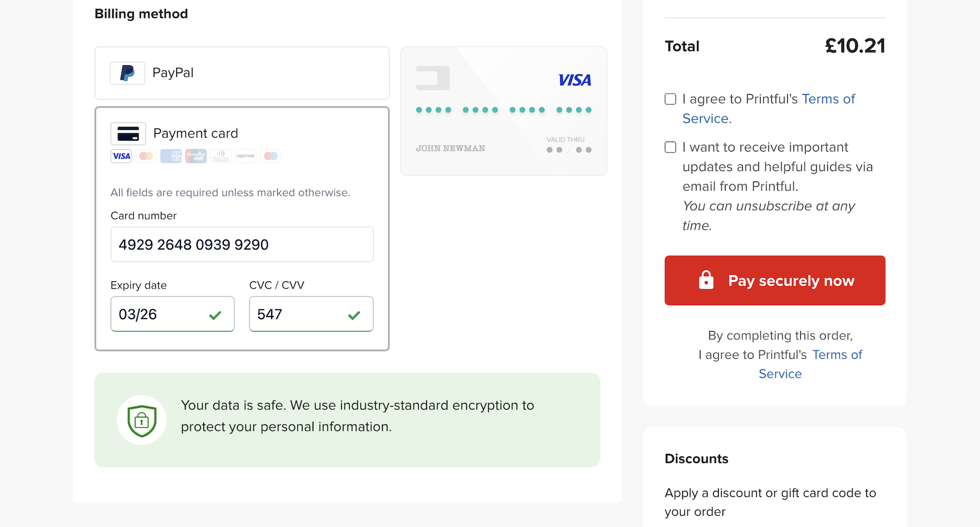Click the Discover brand icon
Viewport: 980px width, 527px height.
click(246, 156)
